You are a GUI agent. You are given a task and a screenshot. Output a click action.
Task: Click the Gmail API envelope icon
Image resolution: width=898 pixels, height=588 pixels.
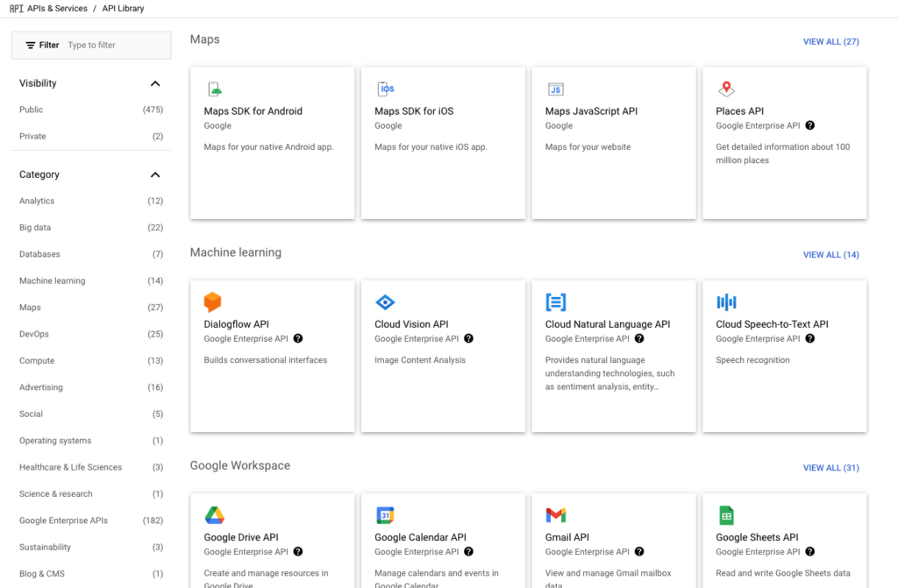coord(555,515)
